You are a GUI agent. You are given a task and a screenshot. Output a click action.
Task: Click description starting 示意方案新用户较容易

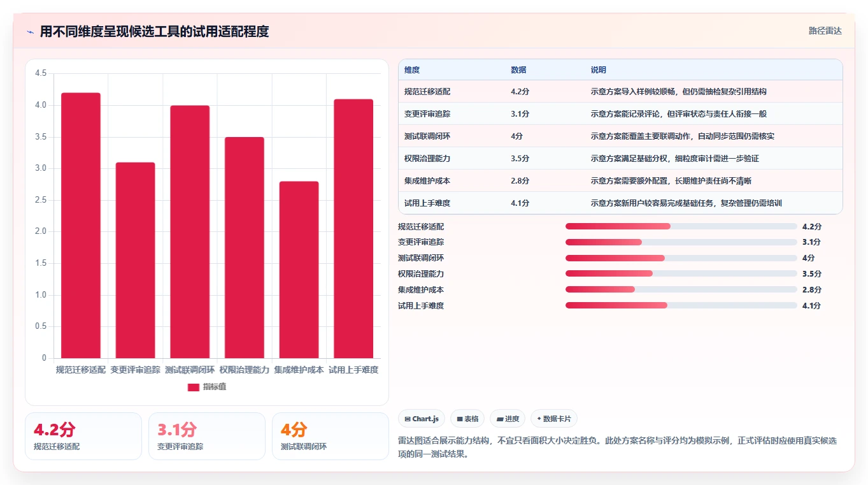[x=687, y=203]
